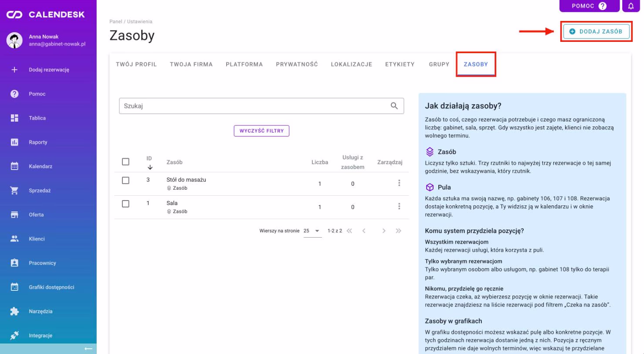Open the Twoja firma tab
This screenshot has height=354, width=644.
point(191,65)
